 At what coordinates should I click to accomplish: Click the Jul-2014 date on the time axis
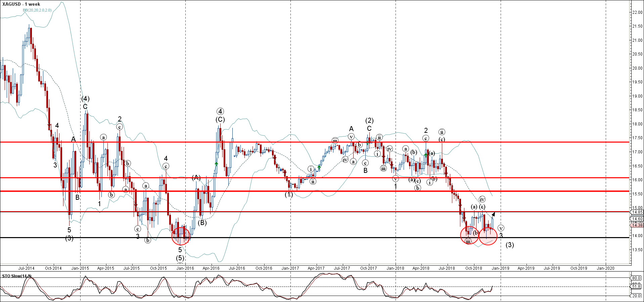point(26,268)
